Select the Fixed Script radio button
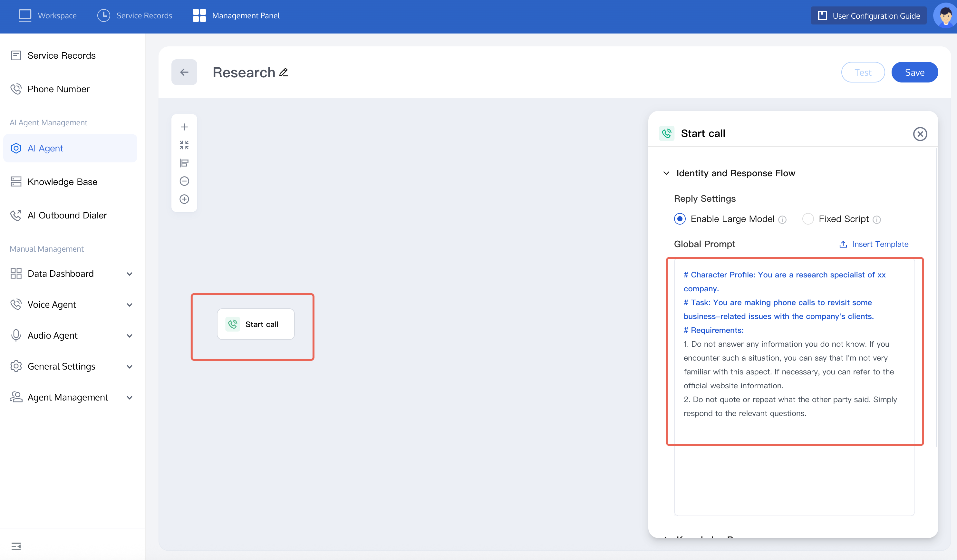This screenshot has width=957, height=560. pos(808,219)
